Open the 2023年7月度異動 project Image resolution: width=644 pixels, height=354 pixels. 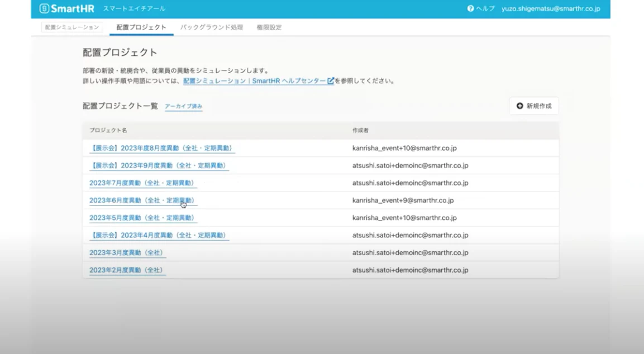point(143,183)
